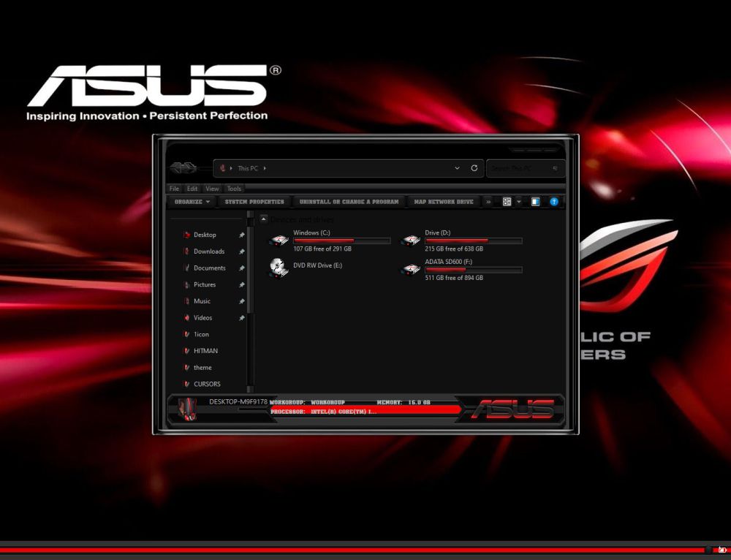731x560 pixels.
Task: Open the Windows (C:) drive icon
Action: point(279,241)
